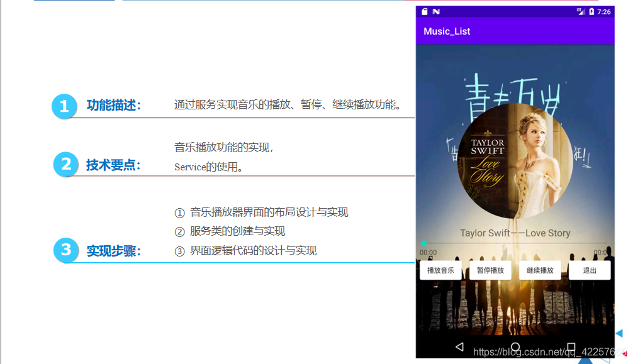Click the Taylor Swift——Love Story song title
The image size is (633, 364).
tap(515, 233)
